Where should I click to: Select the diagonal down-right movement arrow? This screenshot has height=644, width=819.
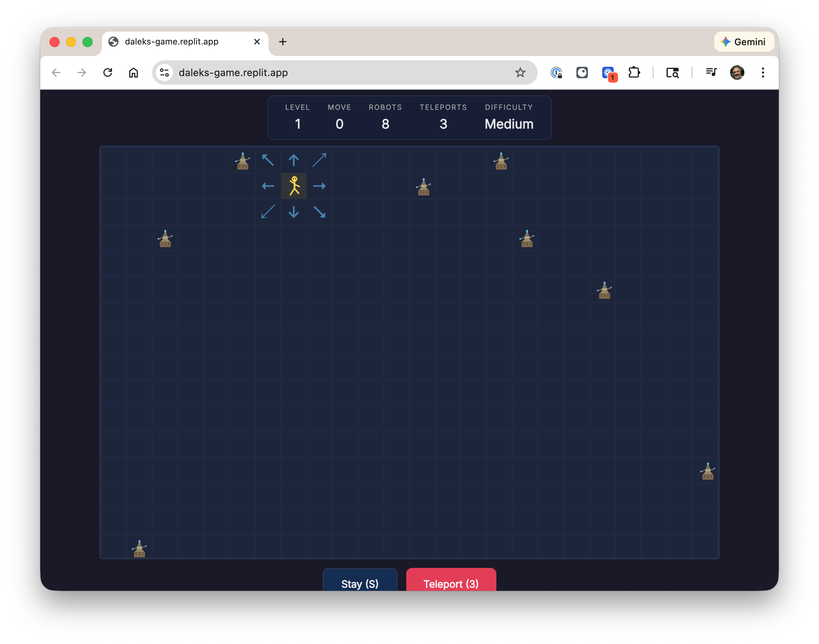319,212
